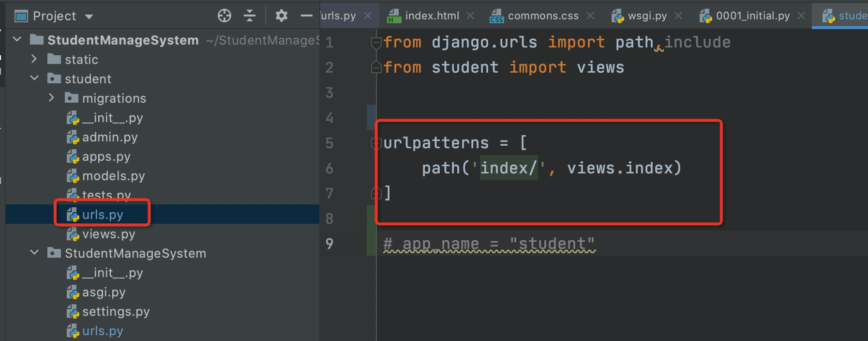Open tests.py in project tree

[106, 195]
